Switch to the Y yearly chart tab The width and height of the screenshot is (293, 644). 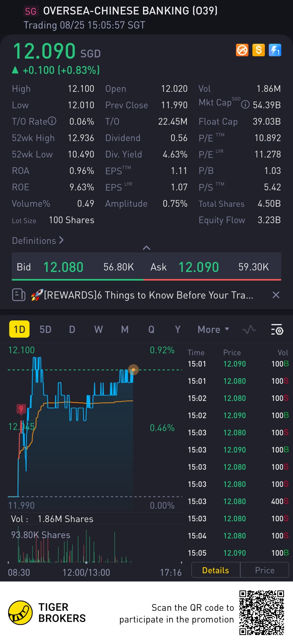pos(178,329)
